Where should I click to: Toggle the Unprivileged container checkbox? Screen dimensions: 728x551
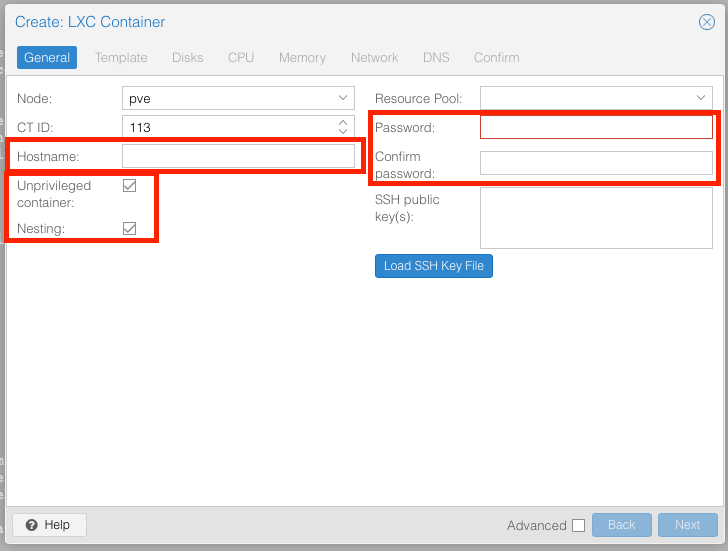click(x=129, y=186)
